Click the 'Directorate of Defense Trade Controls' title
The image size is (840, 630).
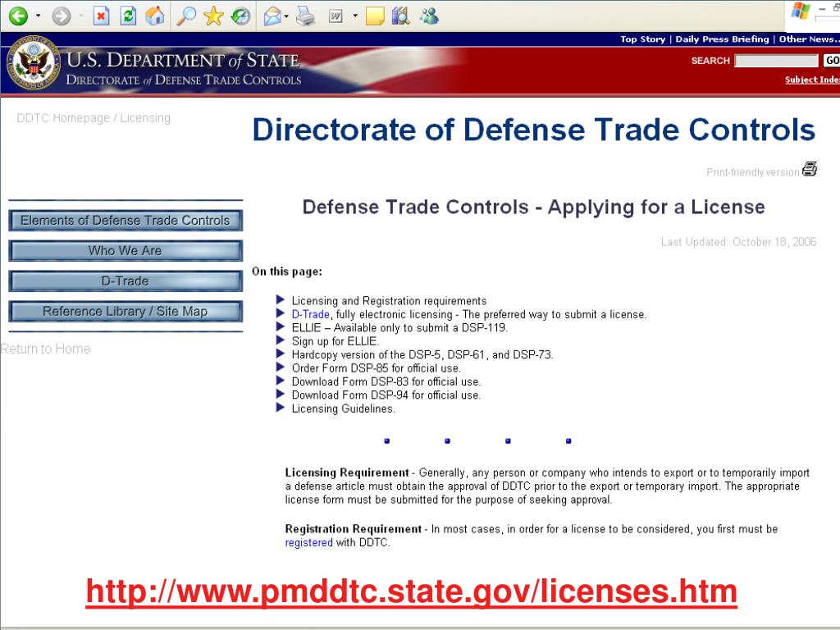pyautogui.click(x=533, y=130)
